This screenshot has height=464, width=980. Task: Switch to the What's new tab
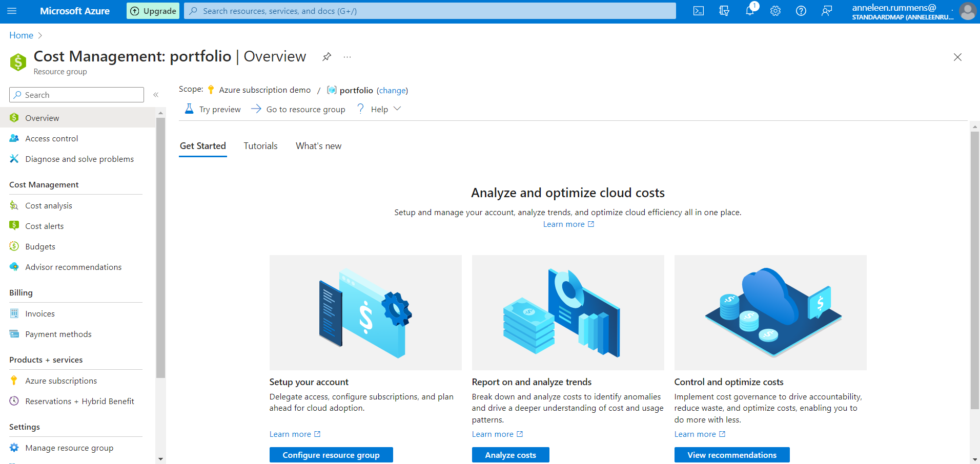318,146
